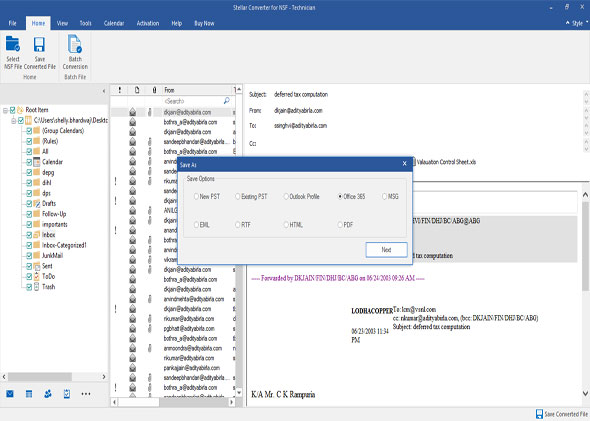Click the Root Item folder icon
The image size is (590, 421).
(x=20, y=110)
